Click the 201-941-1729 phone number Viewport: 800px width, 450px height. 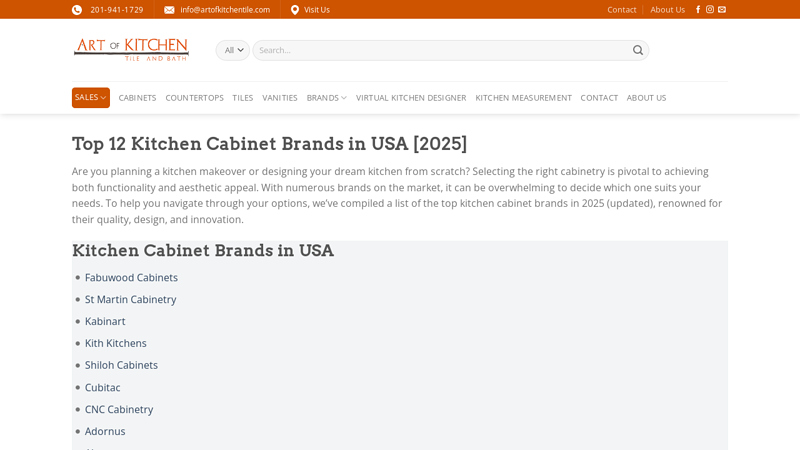[117, 10]
